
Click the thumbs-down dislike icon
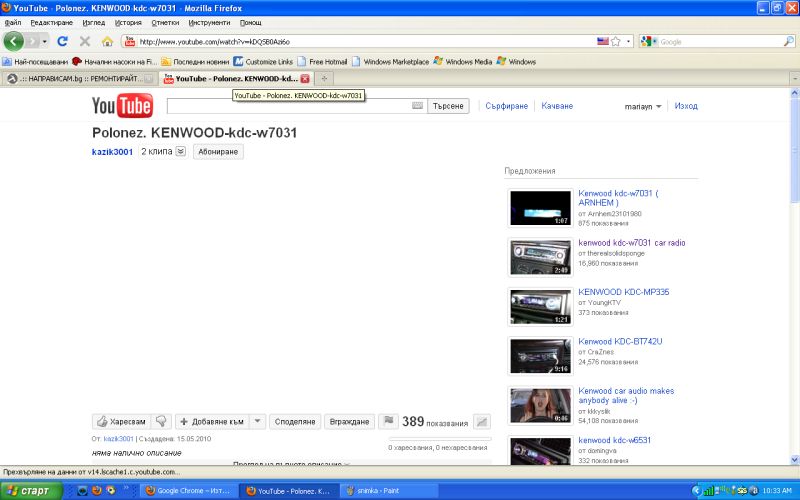[161, 422]
